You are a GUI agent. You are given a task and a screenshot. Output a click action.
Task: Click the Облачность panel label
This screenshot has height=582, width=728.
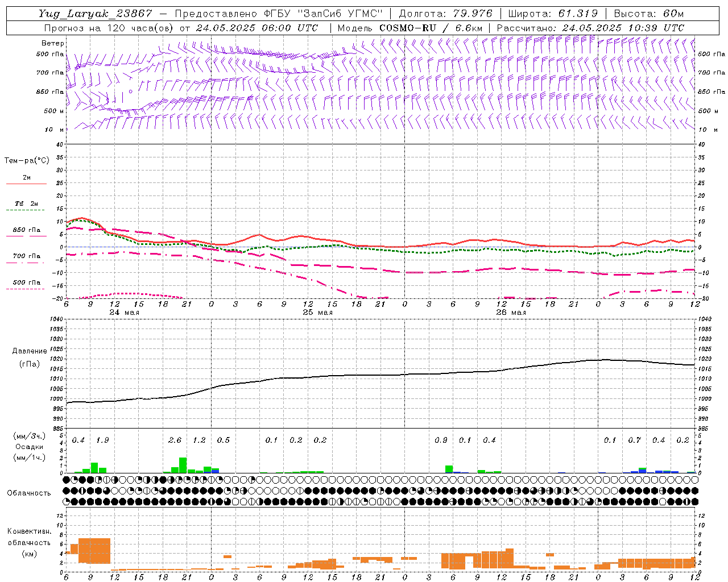[x=28, y=493]
